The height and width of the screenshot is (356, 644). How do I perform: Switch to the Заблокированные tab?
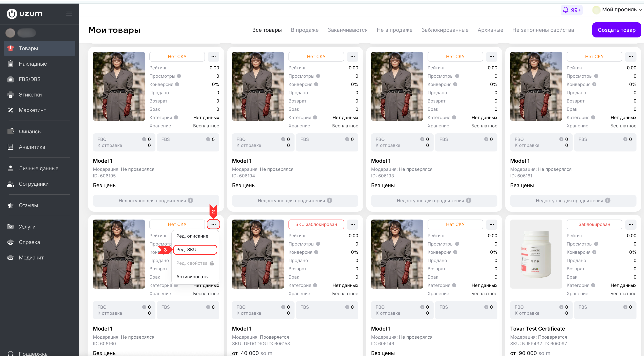445,30
